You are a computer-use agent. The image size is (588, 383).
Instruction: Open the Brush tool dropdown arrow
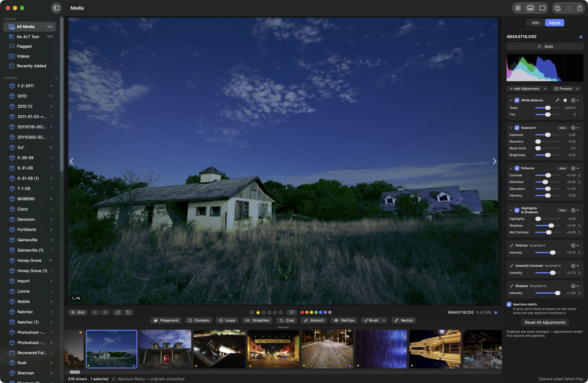point(383,320)
